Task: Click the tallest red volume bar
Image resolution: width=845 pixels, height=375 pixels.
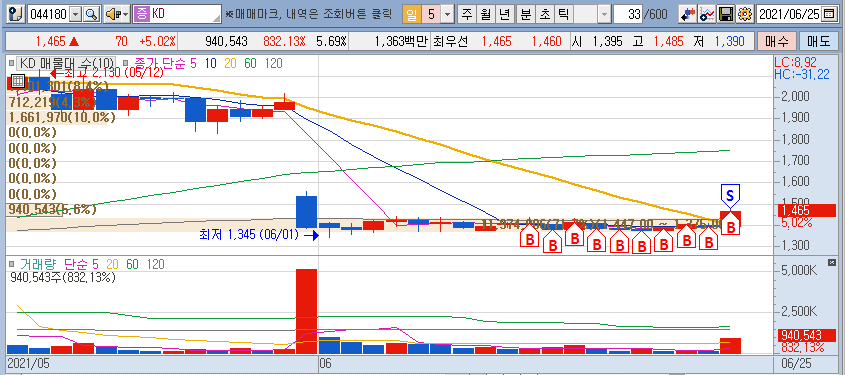Action: pyautogui.click(x=307, y=311)
